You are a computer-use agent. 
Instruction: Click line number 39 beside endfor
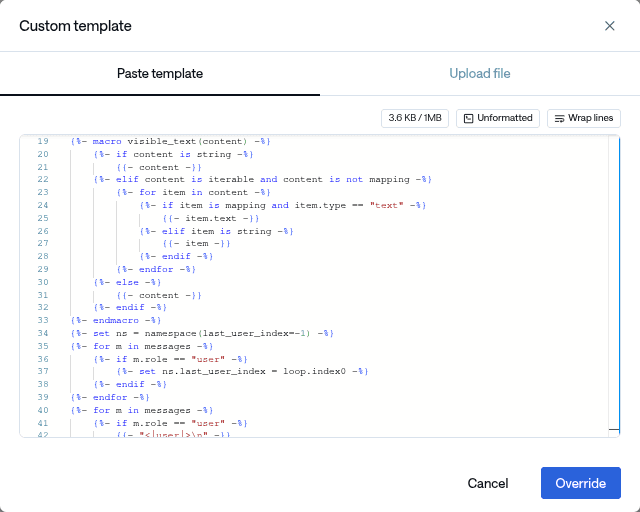pos(42,397)
